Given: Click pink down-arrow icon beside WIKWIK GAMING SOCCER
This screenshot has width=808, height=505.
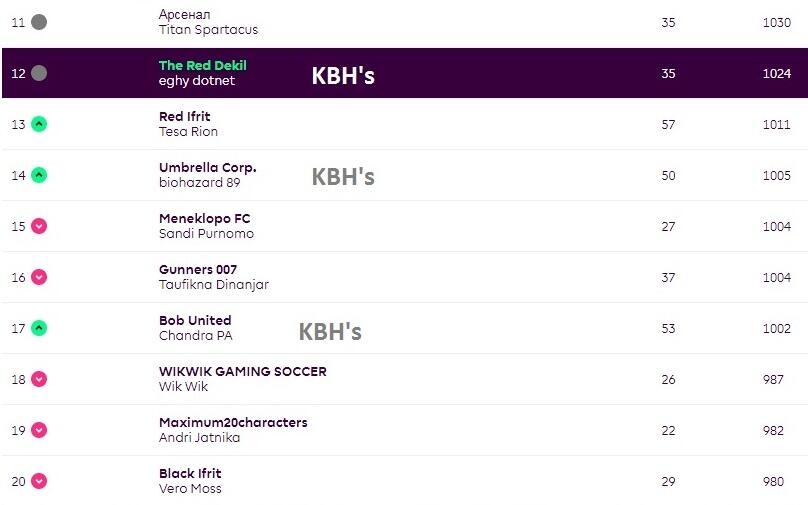Looking at the screenshot, I should point(39,379).
